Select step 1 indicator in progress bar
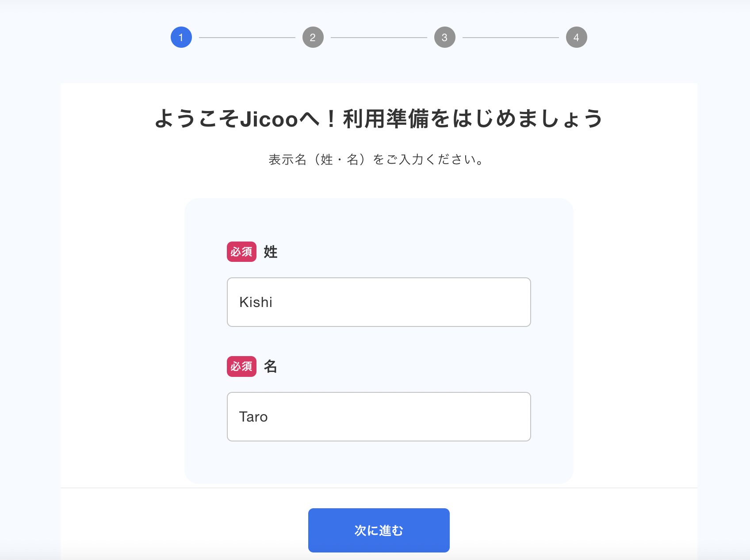The width and height of the screenshot is (750, 560). 181,37
